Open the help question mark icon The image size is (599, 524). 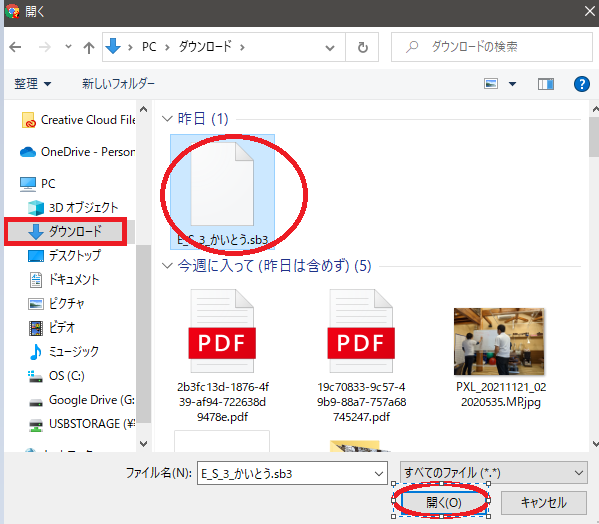tap(581, 84)
